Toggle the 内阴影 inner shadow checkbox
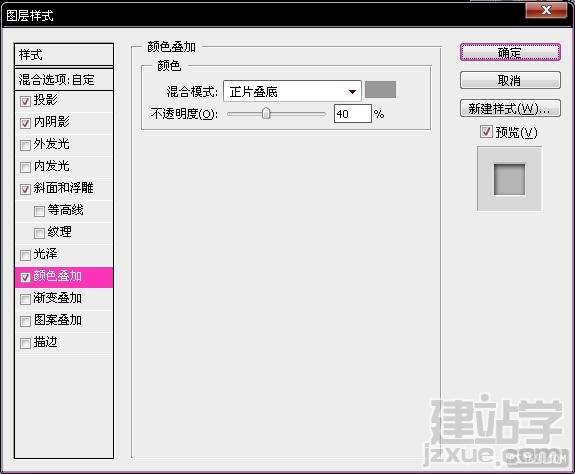Screen dimensions: 575x474 point(25,124)
